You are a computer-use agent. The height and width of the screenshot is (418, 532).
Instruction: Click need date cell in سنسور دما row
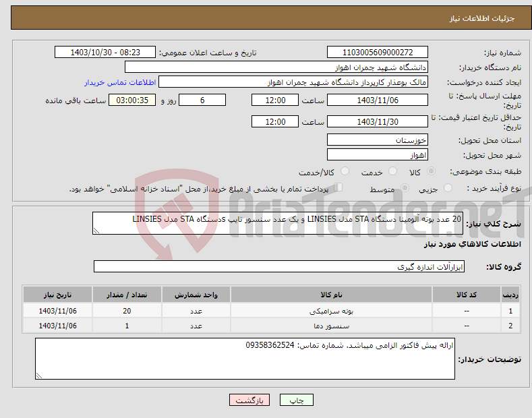(58, 326)
